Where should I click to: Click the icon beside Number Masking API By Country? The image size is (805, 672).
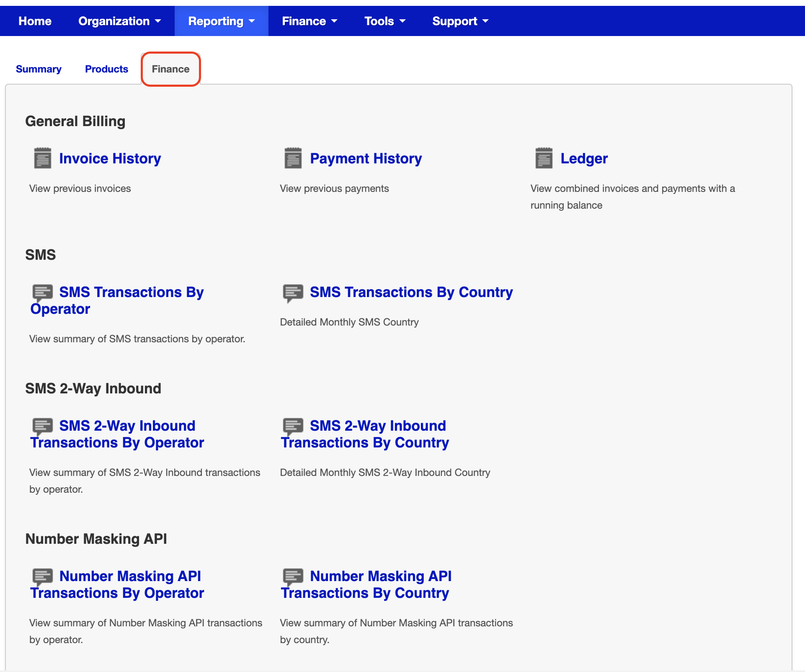293,577
